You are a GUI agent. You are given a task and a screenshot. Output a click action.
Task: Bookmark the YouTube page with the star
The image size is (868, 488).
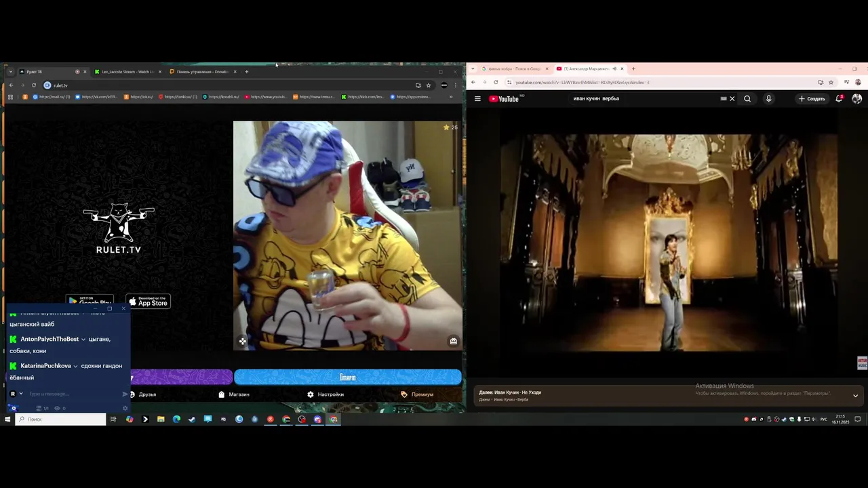coord(831,82)
